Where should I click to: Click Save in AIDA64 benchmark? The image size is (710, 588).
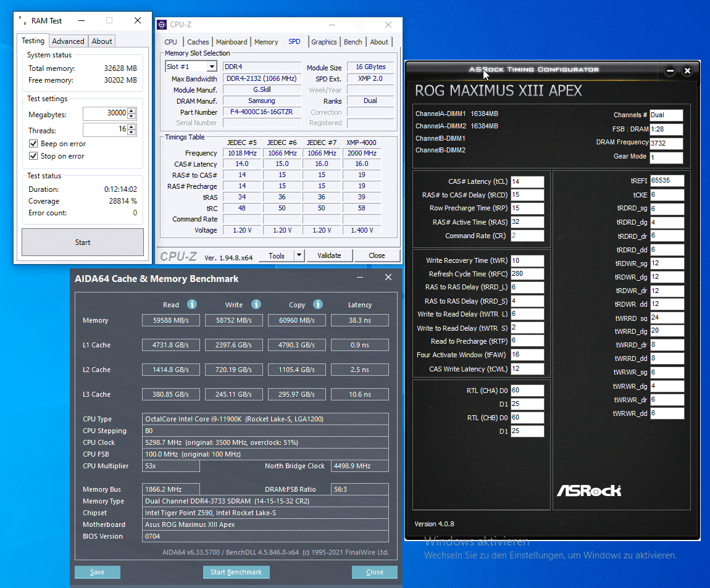click(x=98, y=572)
